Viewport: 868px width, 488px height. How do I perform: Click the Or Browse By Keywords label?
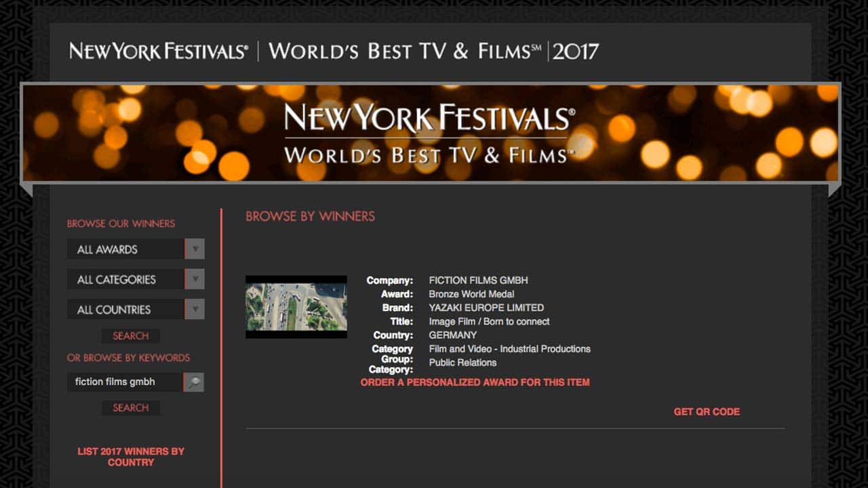(128, 358)
